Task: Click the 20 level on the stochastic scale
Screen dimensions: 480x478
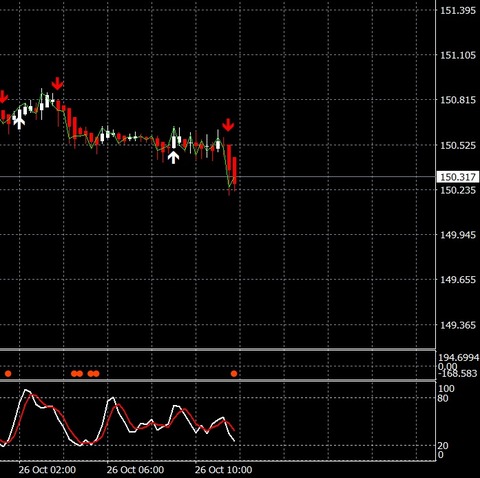Action: (x=443, y=446)
